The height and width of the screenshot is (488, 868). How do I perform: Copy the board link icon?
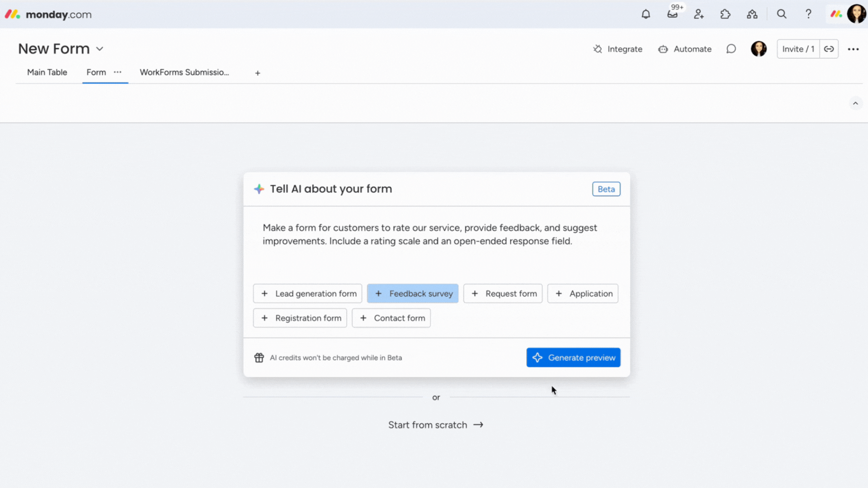(829, 49)
